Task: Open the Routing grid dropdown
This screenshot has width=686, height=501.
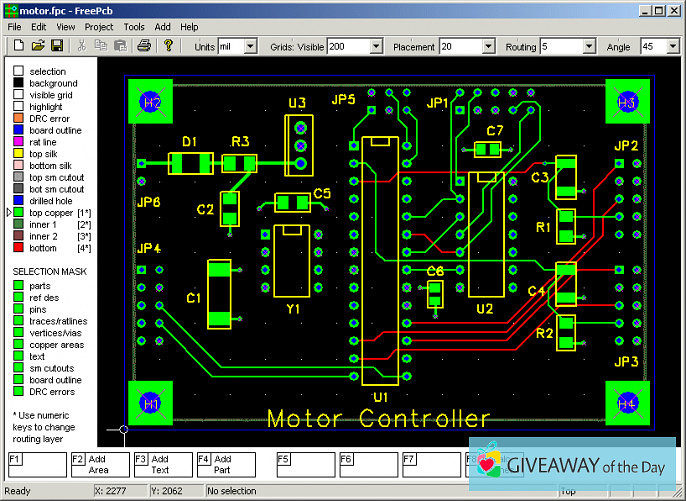Action: 589,46
